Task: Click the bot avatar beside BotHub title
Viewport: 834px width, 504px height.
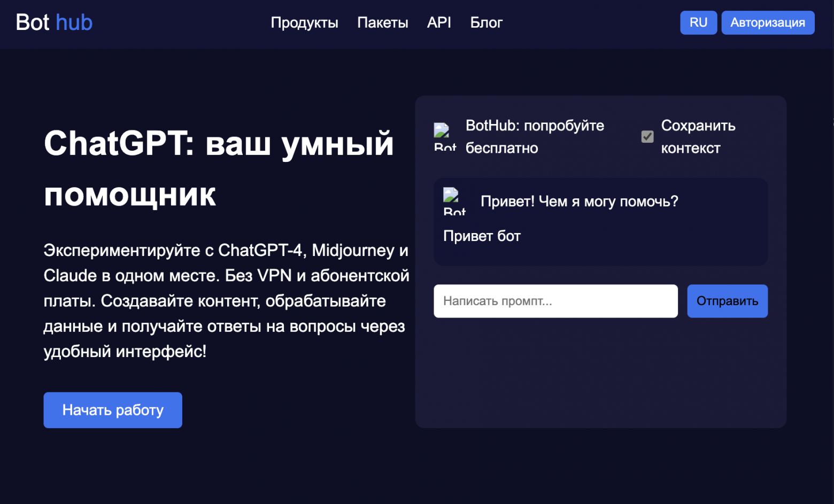Action: tap(445, 137)
